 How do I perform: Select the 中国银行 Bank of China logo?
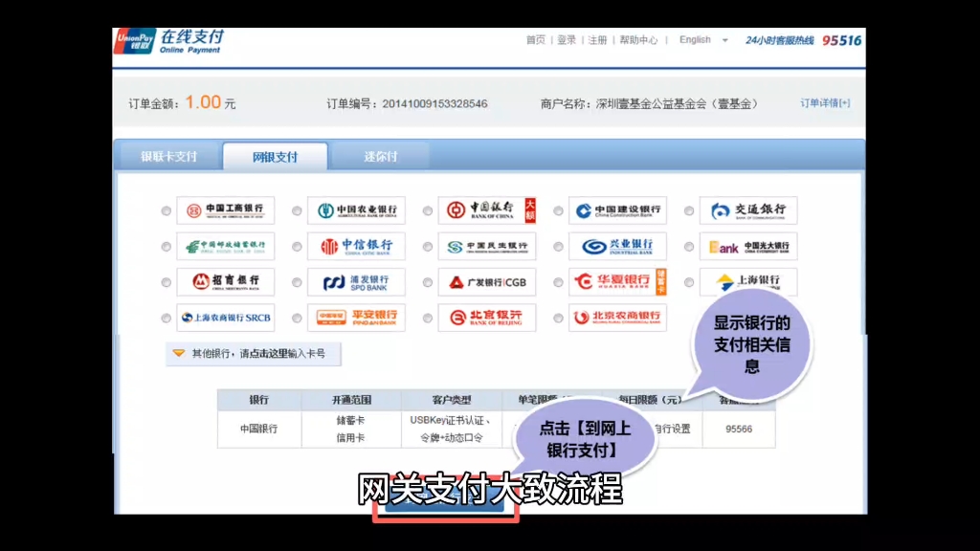tap(487, 210)
